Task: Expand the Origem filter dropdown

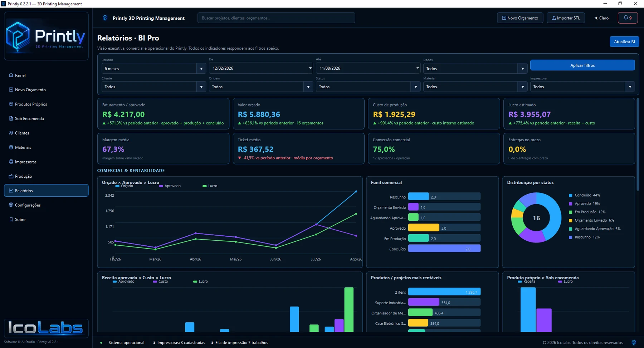Action: [x=261, y=87]
